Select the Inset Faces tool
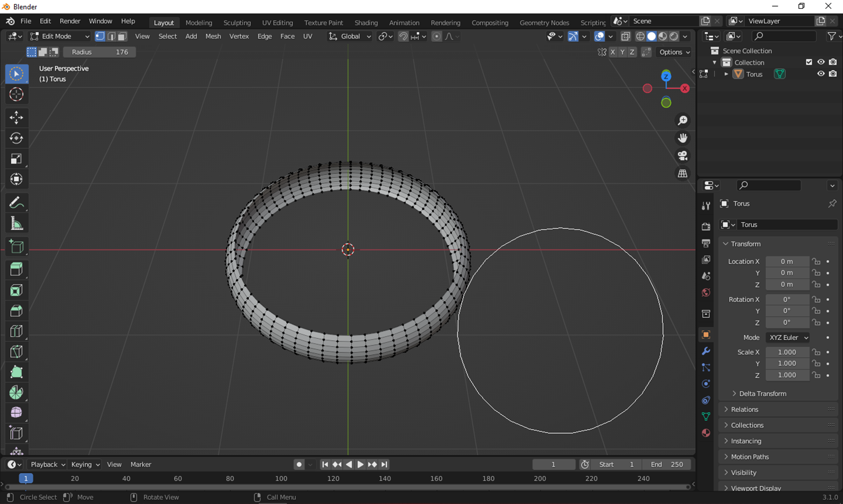The width and height of the screenshot is (843, 504). [16, 290]
